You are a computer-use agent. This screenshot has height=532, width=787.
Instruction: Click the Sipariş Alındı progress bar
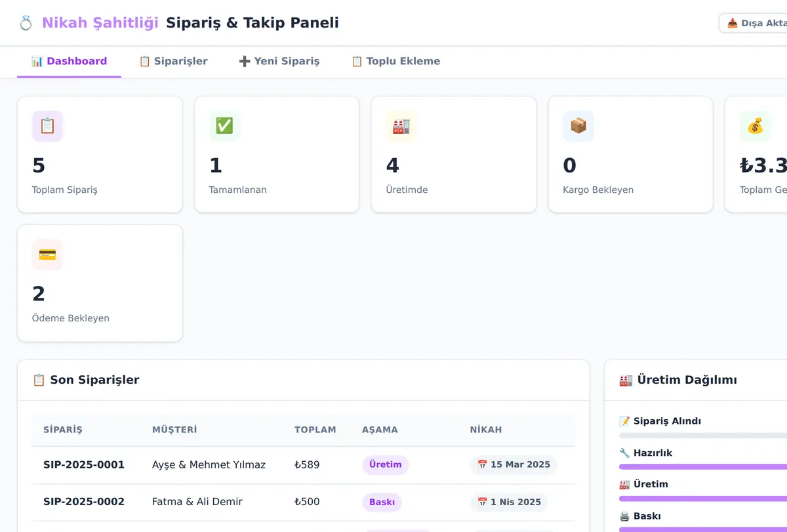click(703, 436)
